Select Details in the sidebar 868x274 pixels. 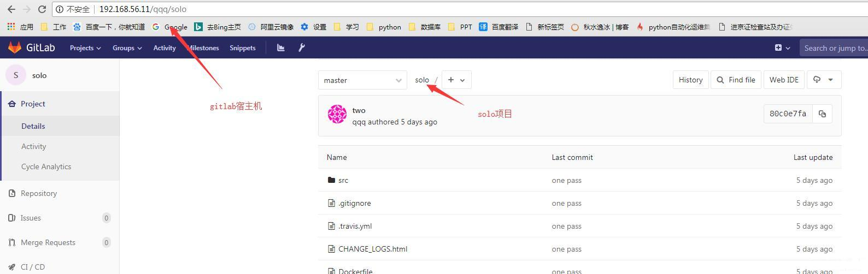[x=60, y=126]
